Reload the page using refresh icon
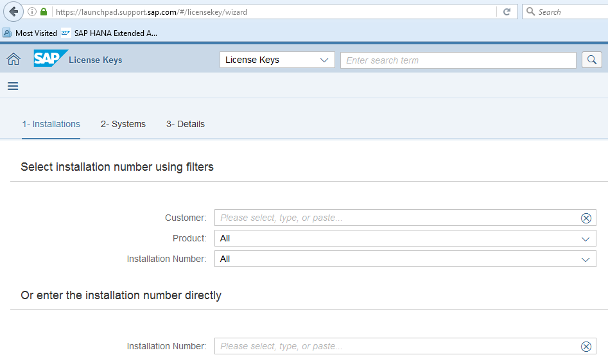Viewport: 608px width, 364px height. (x=507, y=12)
